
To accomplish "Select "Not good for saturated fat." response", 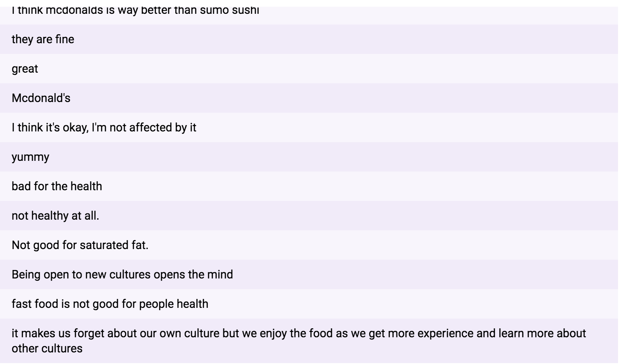I will coord(80,245).
